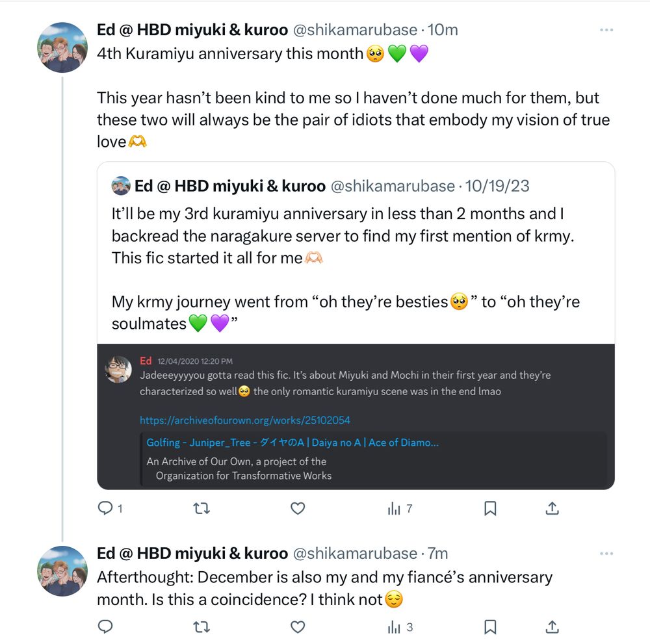This screenshot has height=644, width=650.
Task: Open the Golfing - Juniper_Tree fic link
Action: [292, 443]
